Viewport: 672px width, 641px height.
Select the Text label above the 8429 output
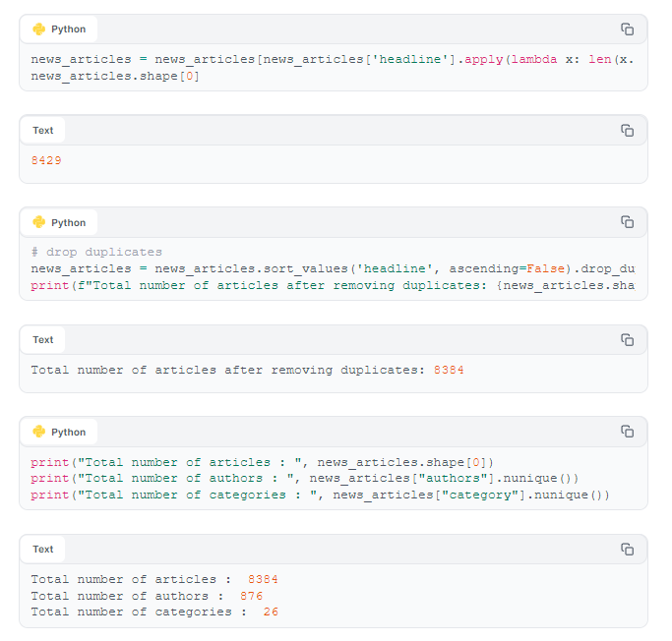(x=43, y=130)
